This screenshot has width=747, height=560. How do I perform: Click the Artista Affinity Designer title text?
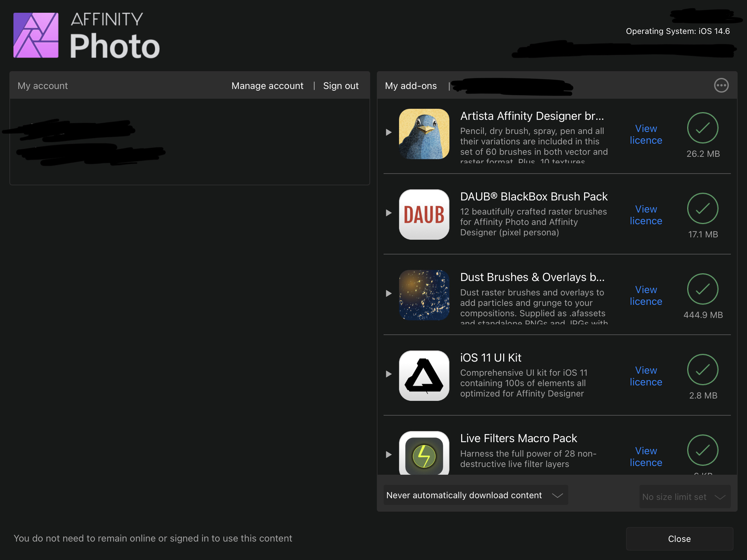tap(532, 116)
